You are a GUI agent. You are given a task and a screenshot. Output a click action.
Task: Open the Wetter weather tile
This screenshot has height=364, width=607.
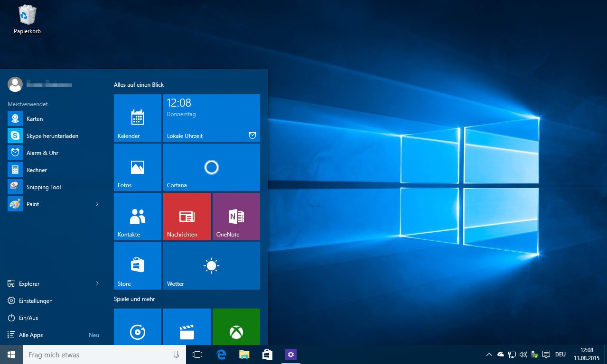tap(212, 266)
